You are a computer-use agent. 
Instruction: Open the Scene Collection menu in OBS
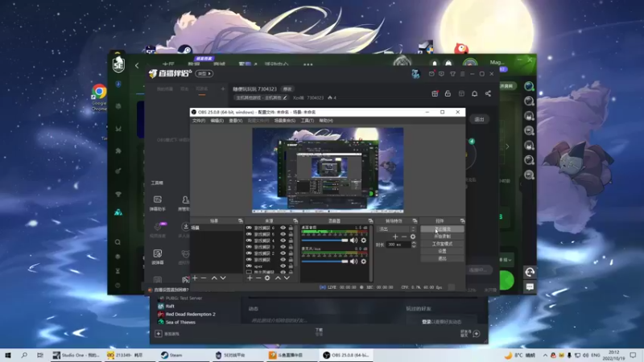(285, 121)
